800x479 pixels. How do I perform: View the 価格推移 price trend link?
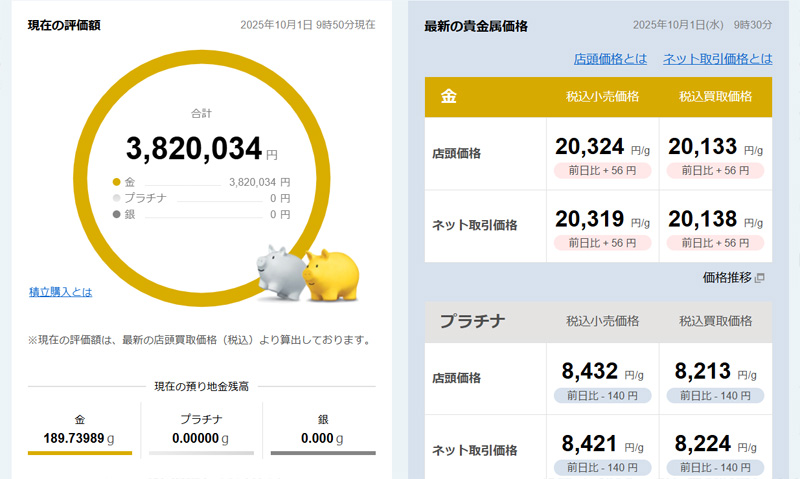point(726,277)
